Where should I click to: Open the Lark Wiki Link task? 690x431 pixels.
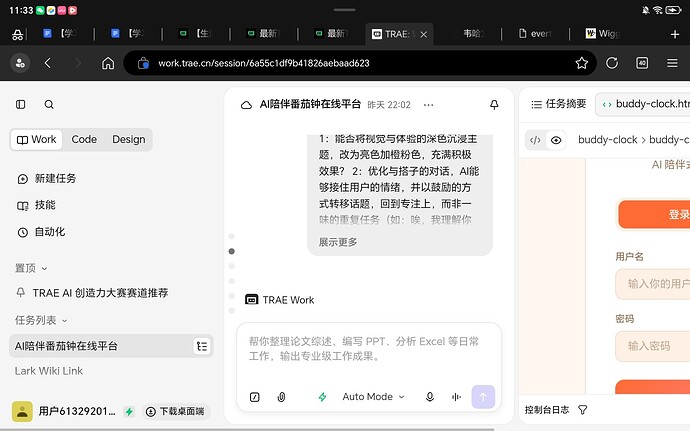coord(49,371)
